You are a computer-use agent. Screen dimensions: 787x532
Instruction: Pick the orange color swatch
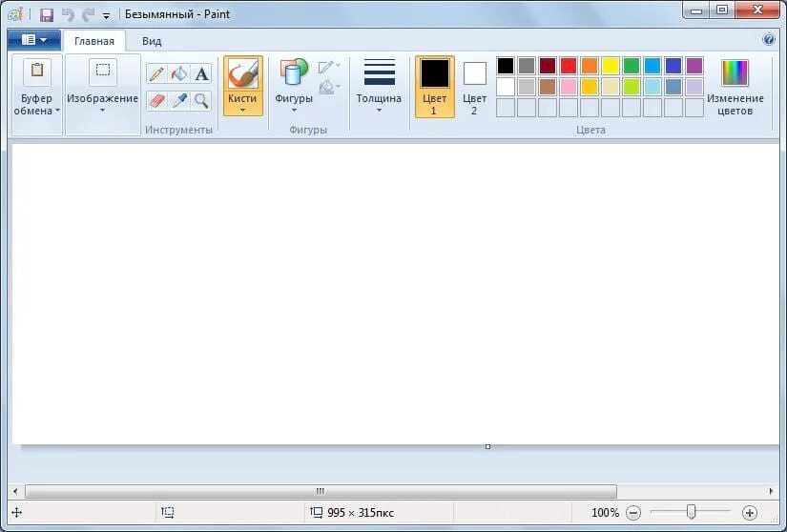click(x=590, y=66)
